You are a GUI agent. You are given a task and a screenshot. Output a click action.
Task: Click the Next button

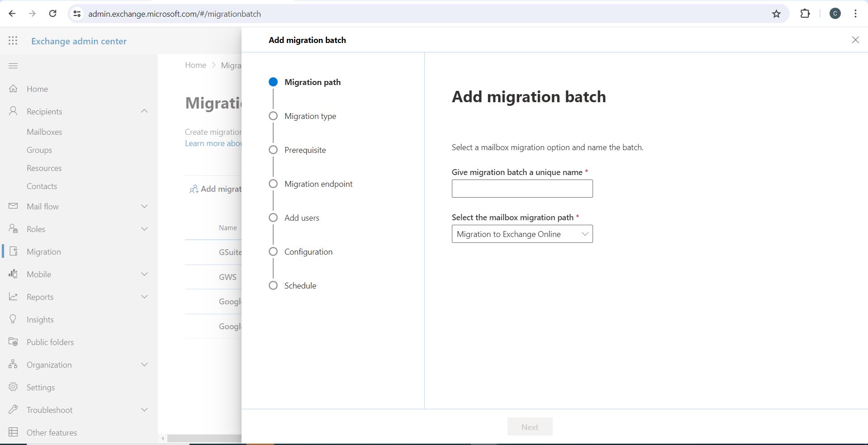[x=530, y=427]
